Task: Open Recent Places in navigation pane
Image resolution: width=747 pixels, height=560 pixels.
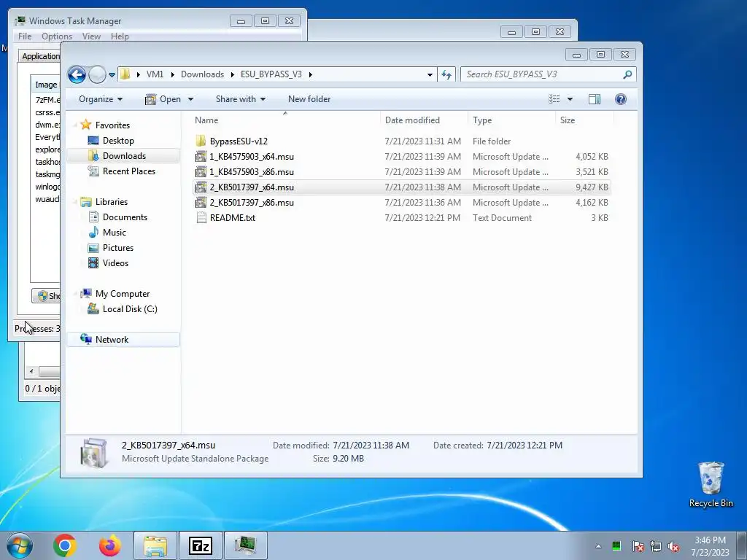Action: point(128,171)
